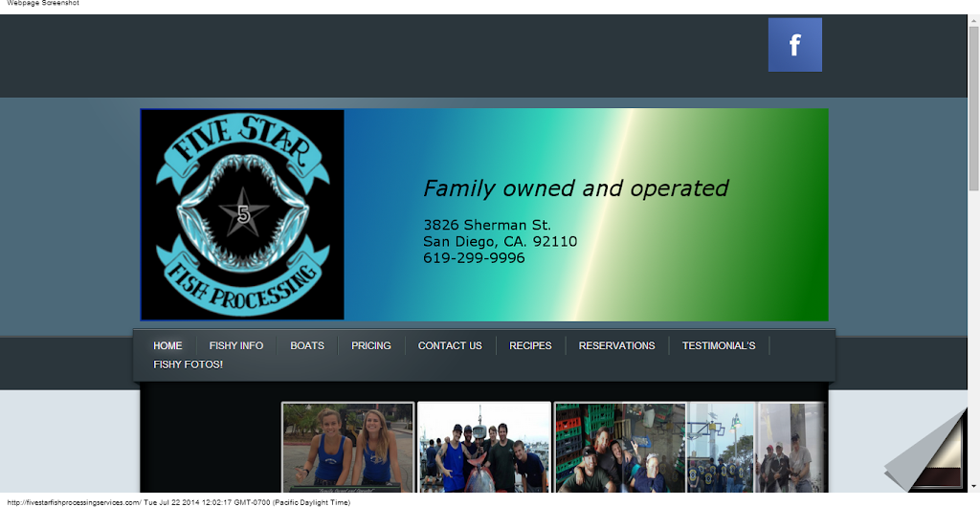This screenshot has width=980, height=507.
Task: Click the scrollbar down arrow
Action: tap(973, 486)
